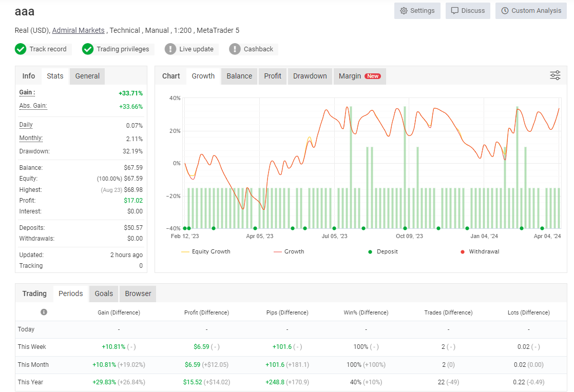Viewport: 574px width, 392px height.
Task: Open the Goals tab
Action: coord(104,293)
